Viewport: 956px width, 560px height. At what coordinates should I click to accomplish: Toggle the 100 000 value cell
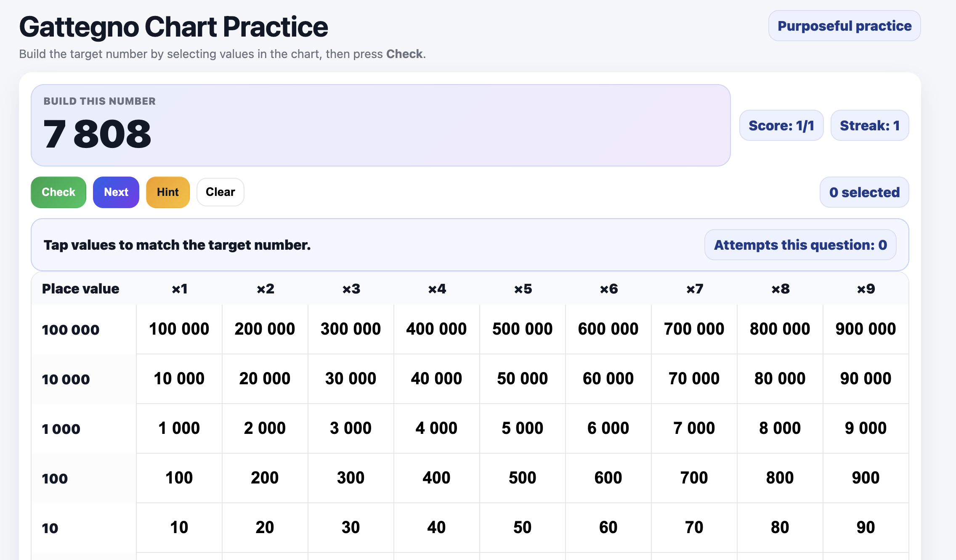click(x=179, y=329)
